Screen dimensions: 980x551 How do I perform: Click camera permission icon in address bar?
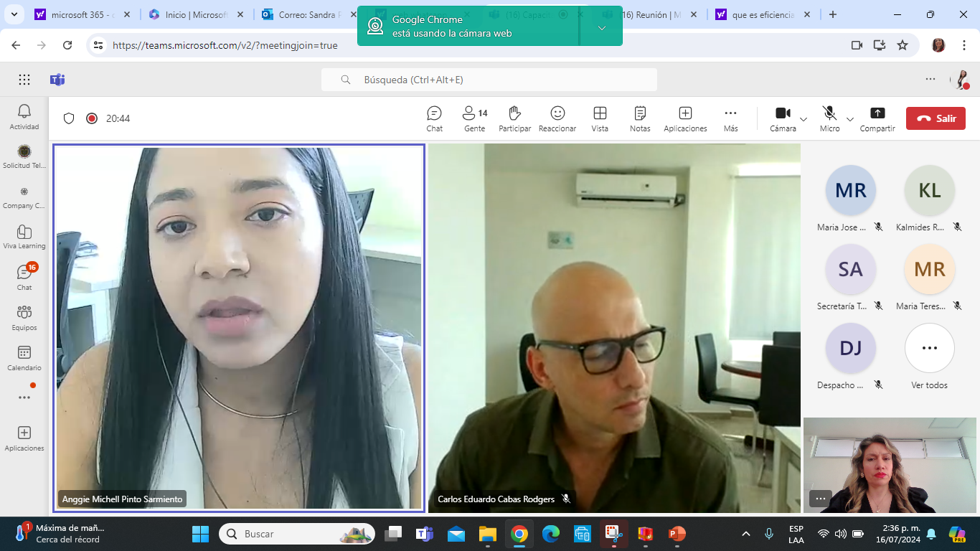857,45
